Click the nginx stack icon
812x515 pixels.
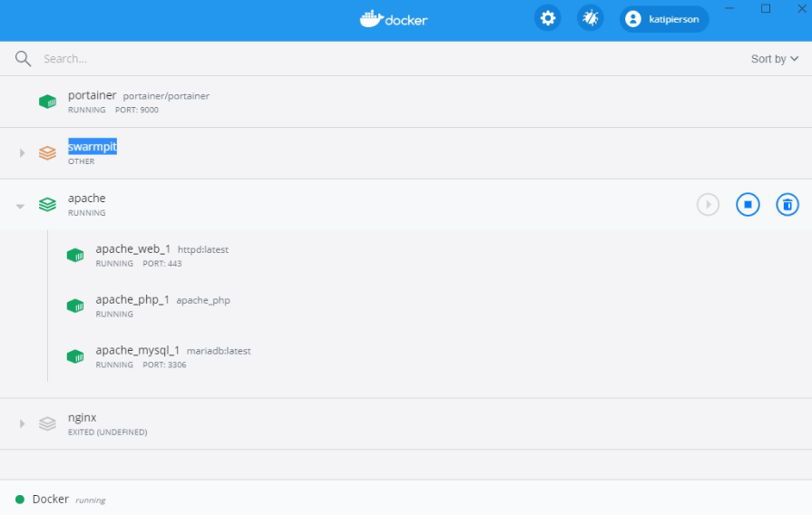pyautogui.click(x=47, y=423)
